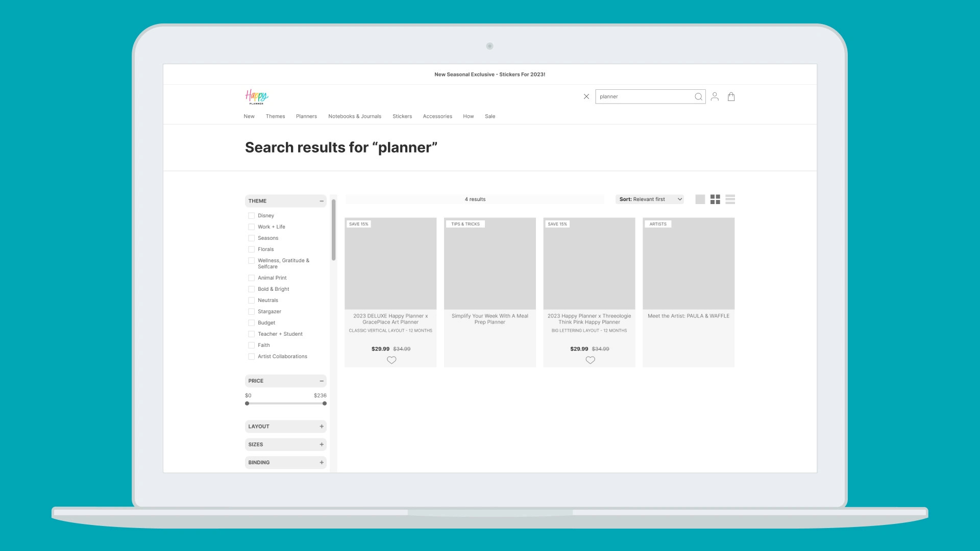This screenshot has width=980, height=551.
Task: Click the Happy Planner logo
Action: pyautogui.click(x=257, y=96)
